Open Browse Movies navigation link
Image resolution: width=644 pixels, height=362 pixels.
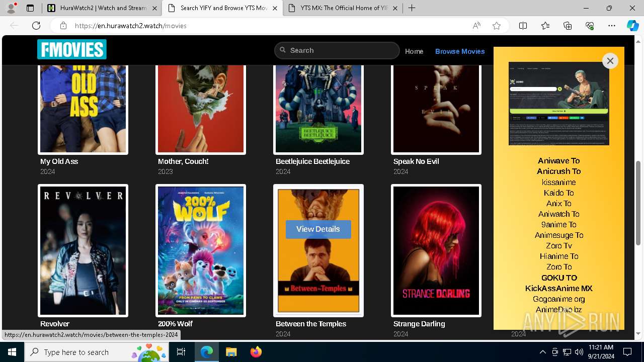point(460,51)
